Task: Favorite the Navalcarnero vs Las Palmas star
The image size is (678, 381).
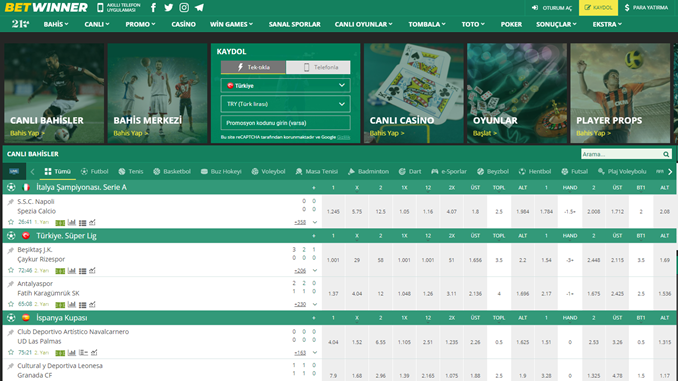Action: 11,352
